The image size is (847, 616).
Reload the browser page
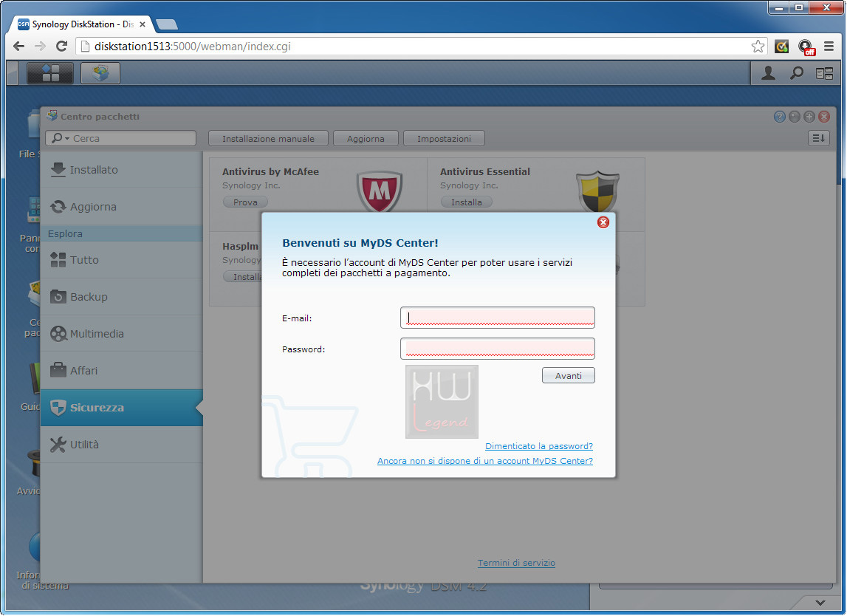point(61,47)
